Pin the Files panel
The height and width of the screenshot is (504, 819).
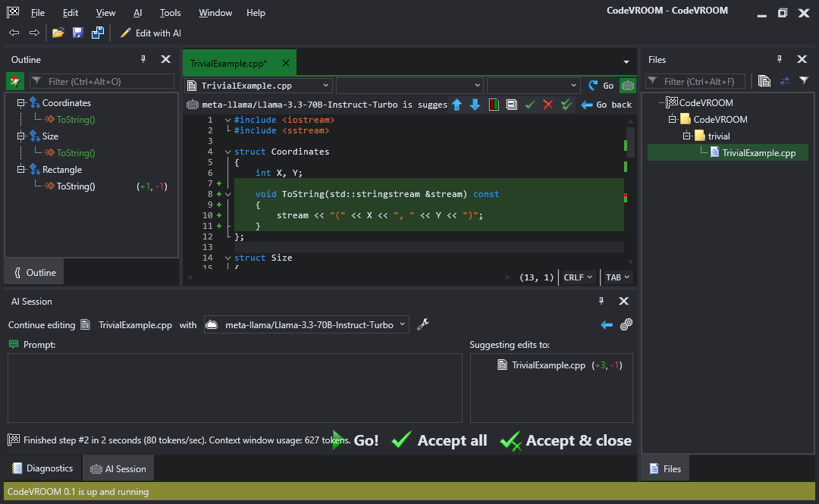click(x=780, y=59)
